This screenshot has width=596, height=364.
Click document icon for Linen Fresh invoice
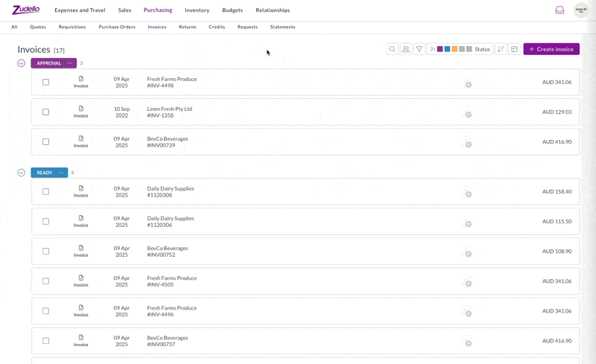[81, 109]
